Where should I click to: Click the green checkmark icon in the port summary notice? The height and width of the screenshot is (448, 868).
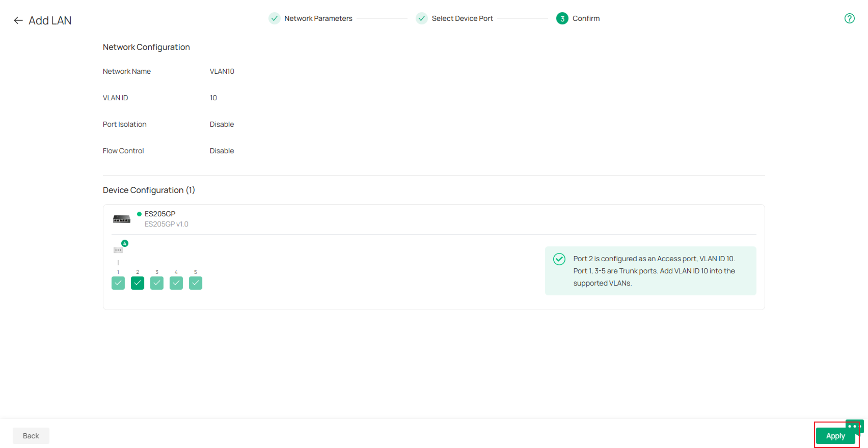(559, 259)
